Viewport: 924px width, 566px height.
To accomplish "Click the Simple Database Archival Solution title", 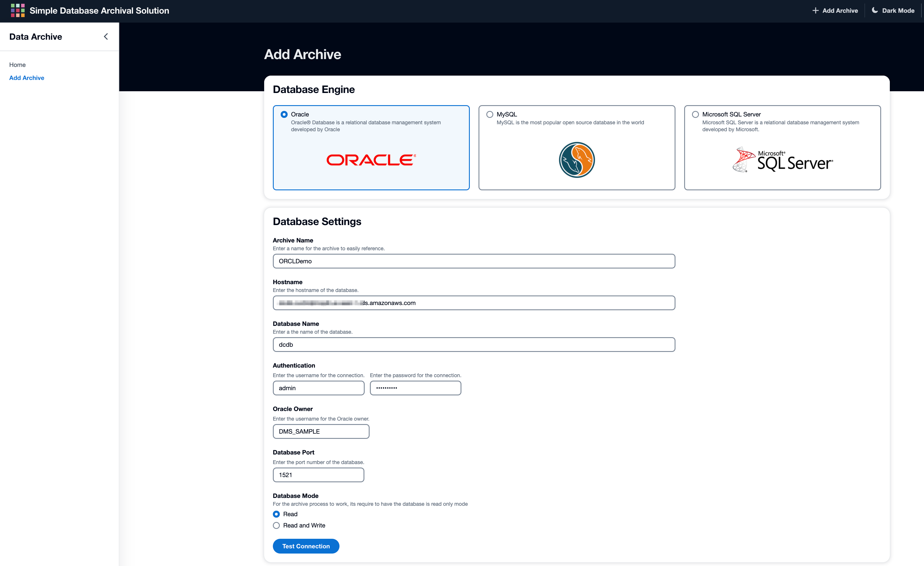I will tap(99, 10).
